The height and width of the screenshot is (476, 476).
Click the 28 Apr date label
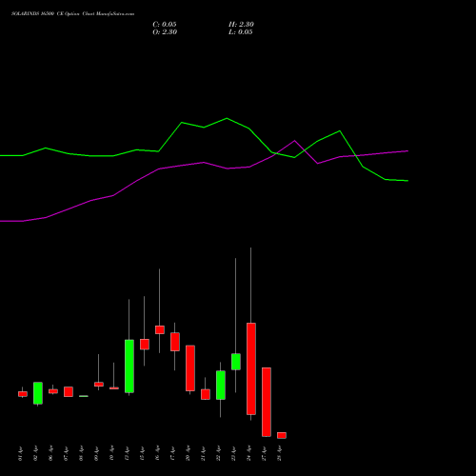[x=280, y=454]
